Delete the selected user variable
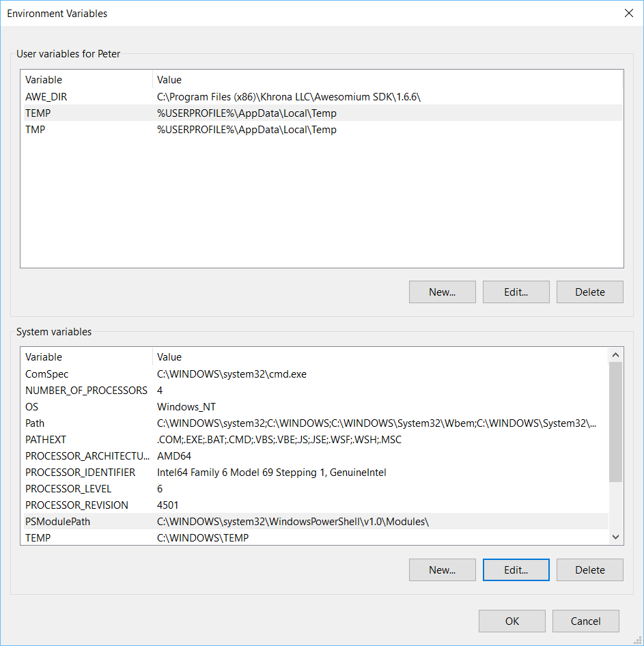 click(589, 292)
